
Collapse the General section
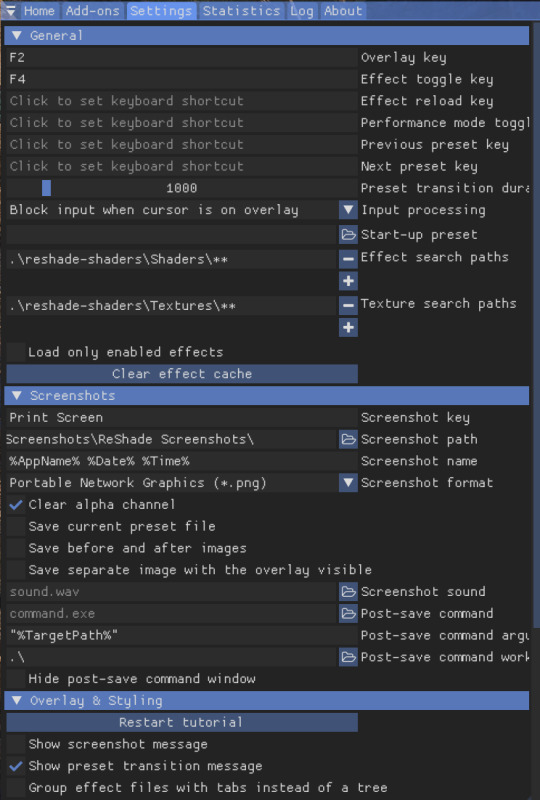[266, 35]
